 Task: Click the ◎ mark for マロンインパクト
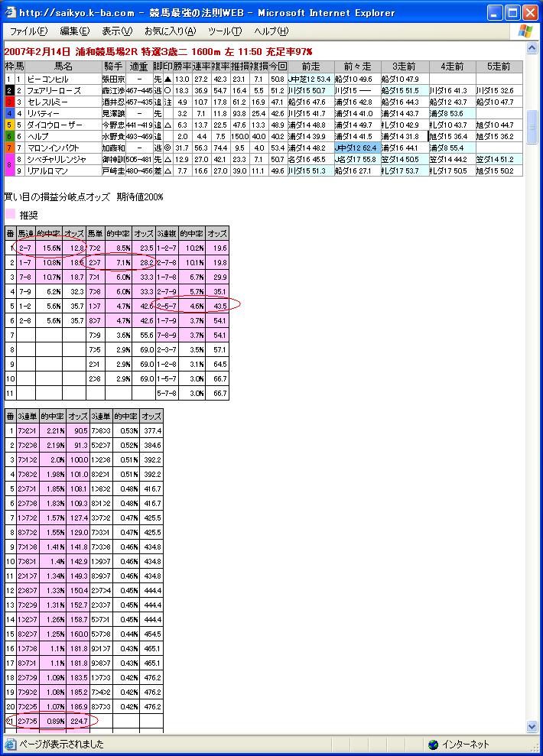coord(167,148)
